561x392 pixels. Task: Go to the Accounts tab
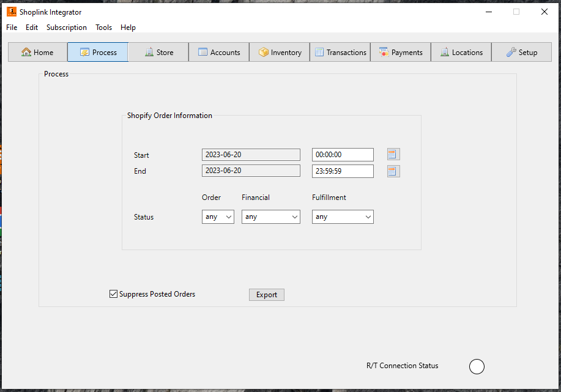(219, 52)
